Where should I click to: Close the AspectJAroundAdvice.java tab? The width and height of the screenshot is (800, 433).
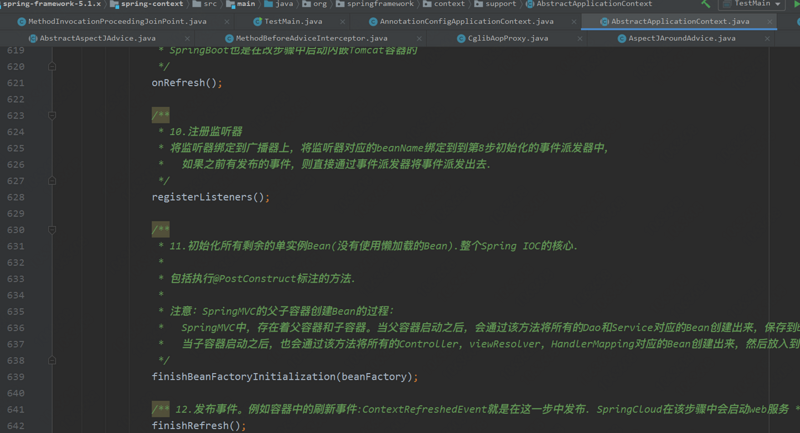pyautogui.click(x=767, y=39)
